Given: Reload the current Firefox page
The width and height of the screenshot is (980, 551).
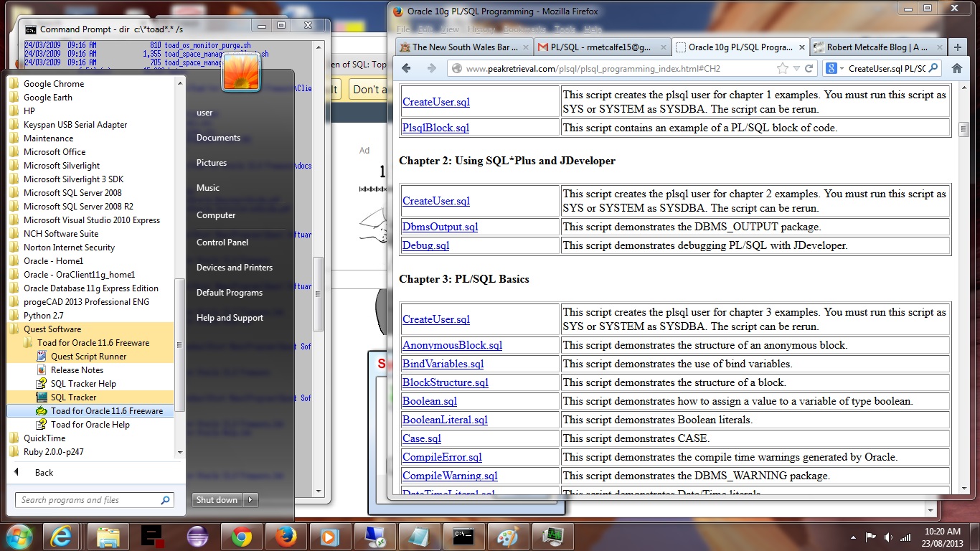Looking at the screenshot, I should pos(809,68).
